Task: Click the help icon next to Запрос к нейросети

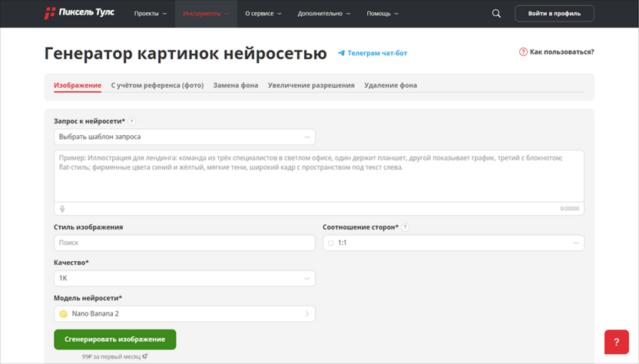Action: pyautogui.click(x=131, y=121)
